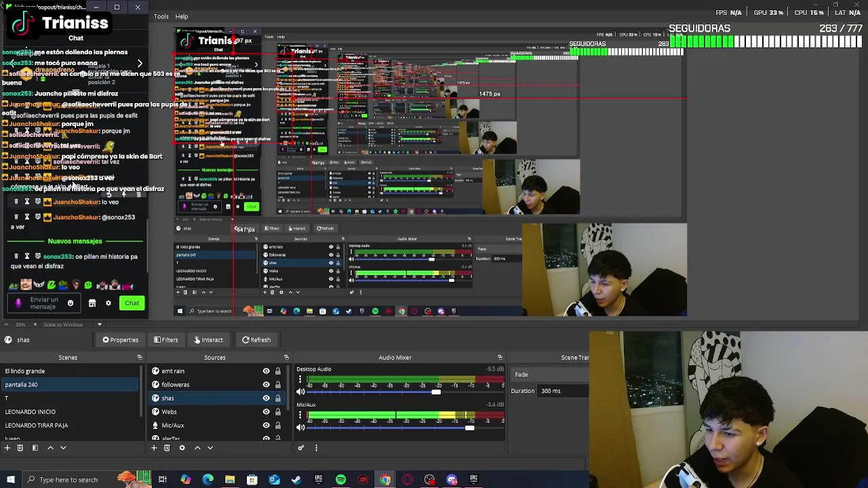Open source properties gear in Sources toolbar
This screenshot has width=868, height=488.
[x=182, y=447]
